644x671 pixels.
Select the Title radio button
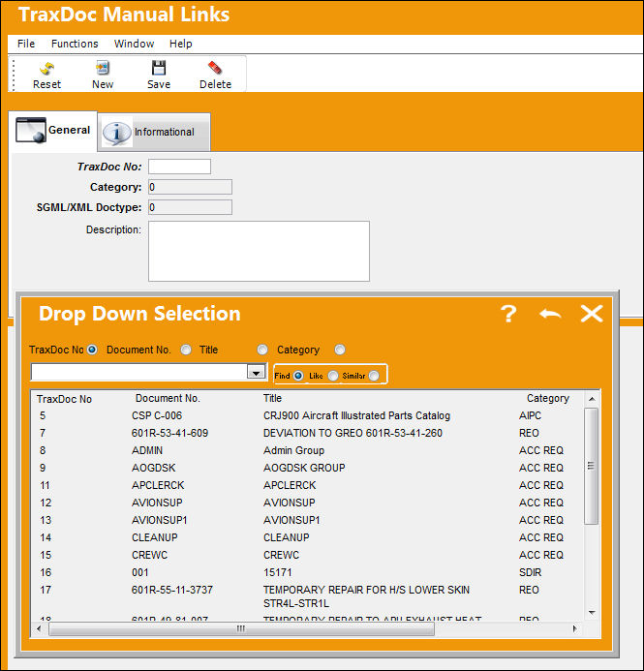point(262,350)
